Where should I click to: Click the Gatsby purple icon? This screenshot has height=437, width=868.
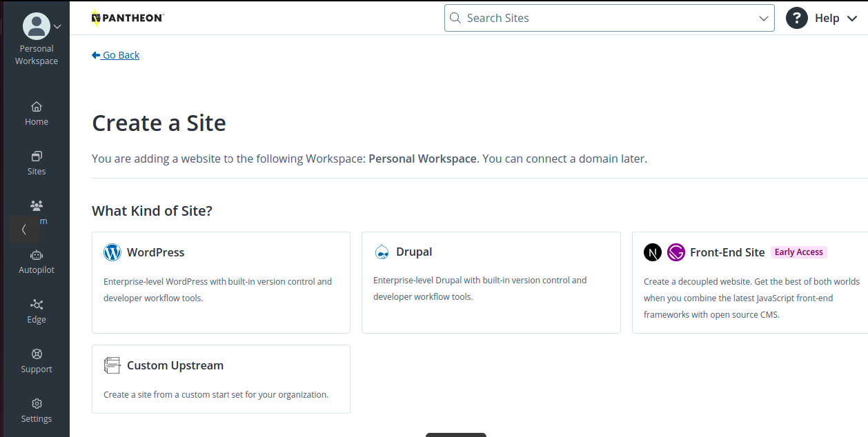676,252
